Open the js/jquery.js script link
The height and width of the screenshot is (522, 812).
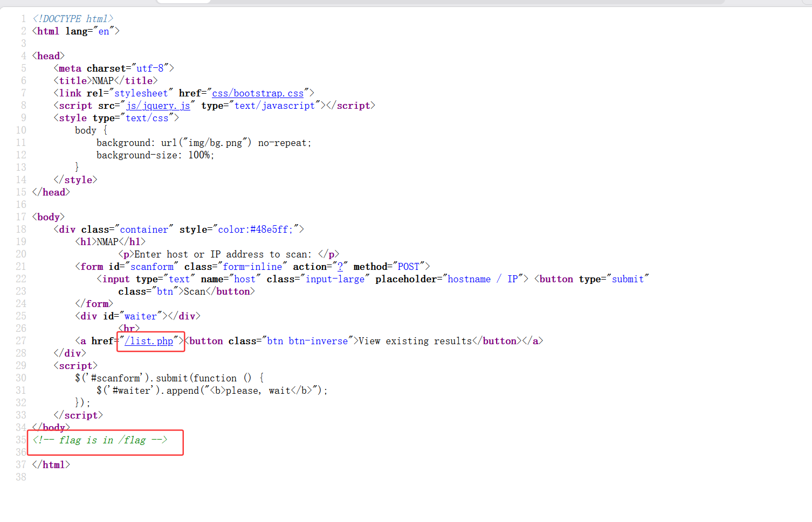pyautogui.click(x=158, y=106)
